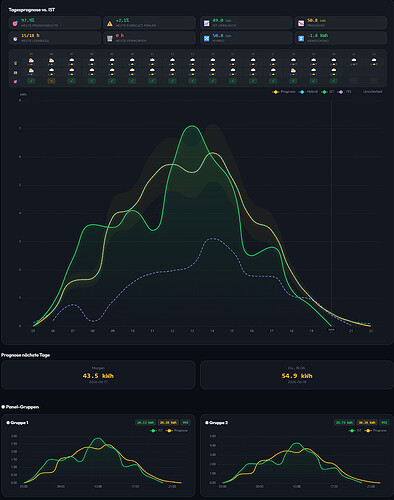Screen dimensions: 394x500
Task: Click the percentage badge in Gruppe 2
Action: click(384, 423)
